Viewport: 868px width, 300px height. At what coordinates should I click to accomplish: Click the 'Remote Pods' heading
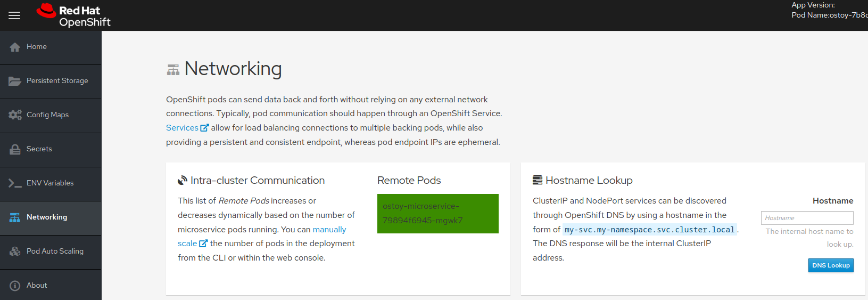pyautogui.click(x=409, y=181)
